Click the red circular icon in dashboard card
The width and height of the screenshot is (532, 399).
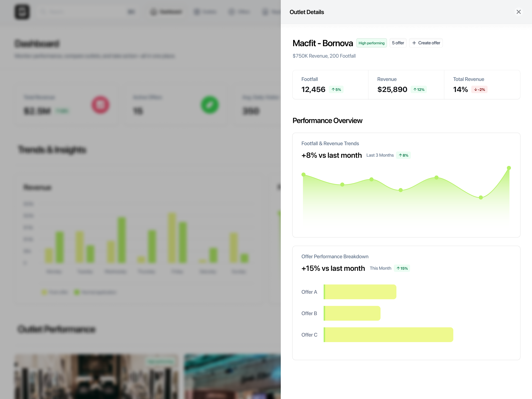[100, 105]
